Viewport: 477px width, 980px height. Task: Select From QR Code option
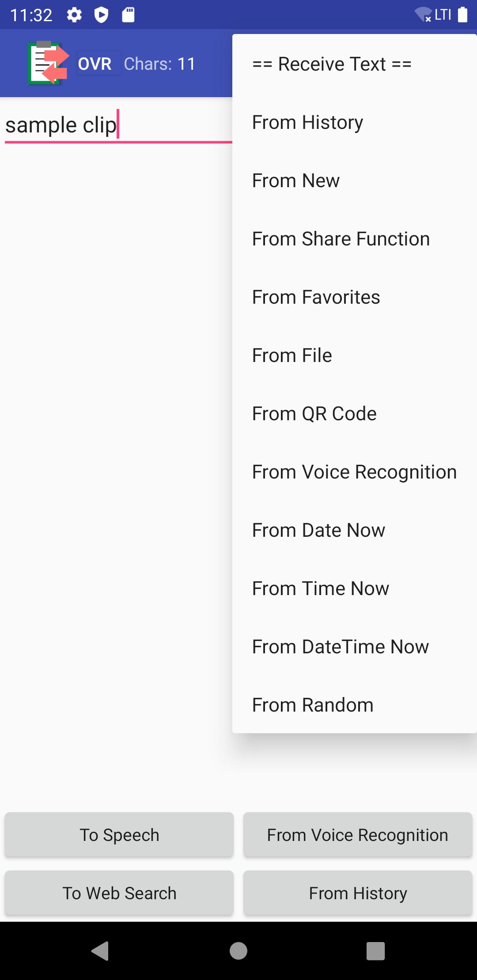coord(355,414)
